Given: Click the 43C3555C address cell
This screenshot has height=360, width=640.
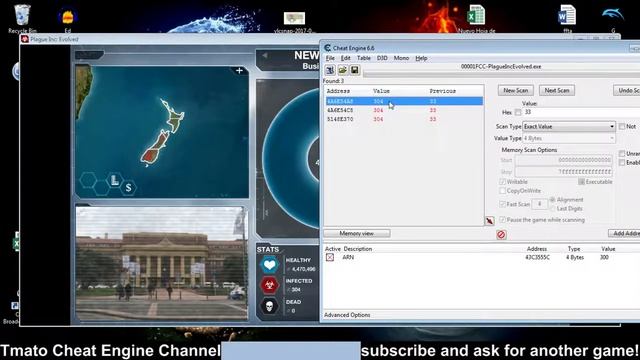Looking at the screenshot, I should tap(538, 258).
